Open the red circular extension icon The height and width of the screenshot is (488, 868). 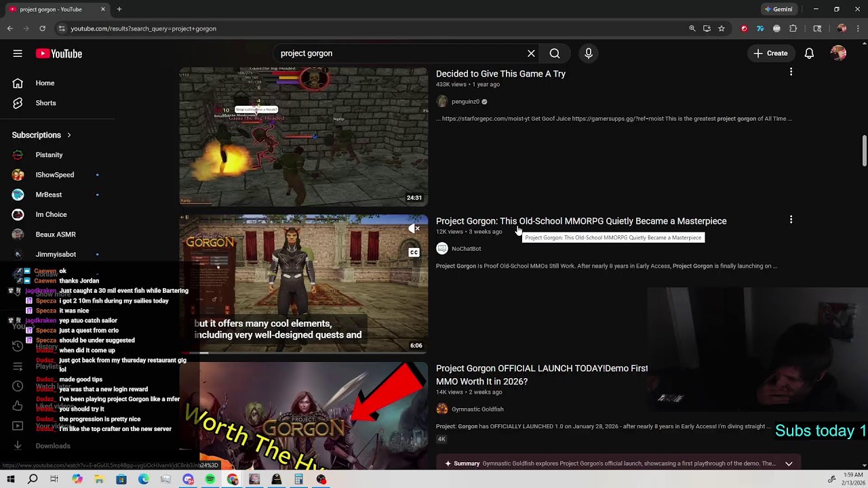click(x=744, y=28)
